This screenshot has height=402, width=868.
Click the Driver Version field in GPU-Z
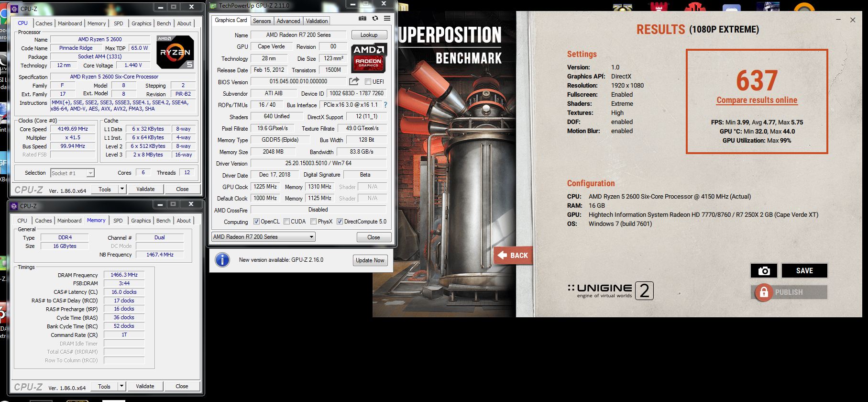[318, 163]
